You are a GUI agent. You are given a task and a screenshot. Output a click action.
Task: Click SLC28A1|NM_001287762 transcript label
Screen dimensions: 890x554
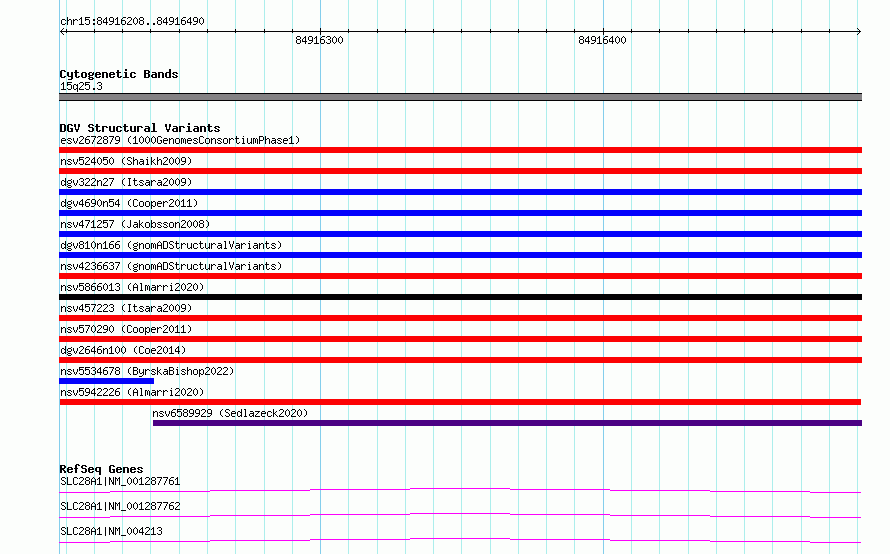[120, 506]
